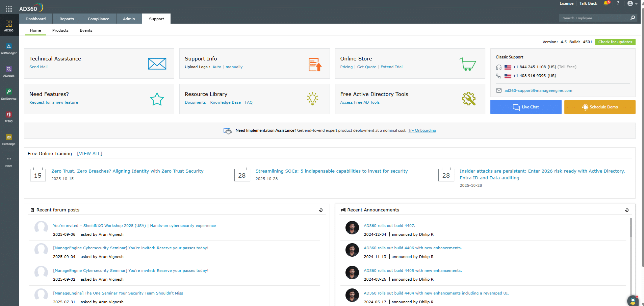Viewport: 644px width, 306px height.
Task: Click the Support Info upload icon
Action: 315,65
